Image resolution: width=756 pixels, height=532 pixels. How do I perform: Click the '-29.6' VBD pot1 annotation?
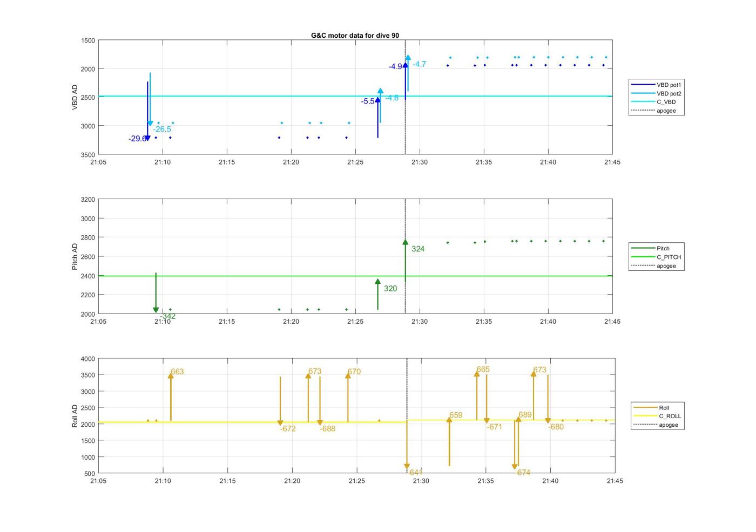tap(137, 139)
